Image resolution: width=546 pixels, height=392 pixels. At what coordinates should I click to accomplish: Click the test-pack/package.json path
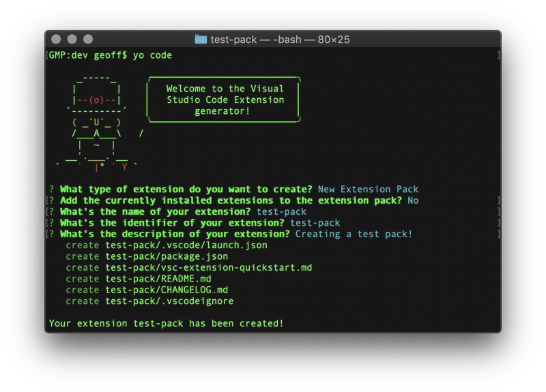tap(167, 256)
